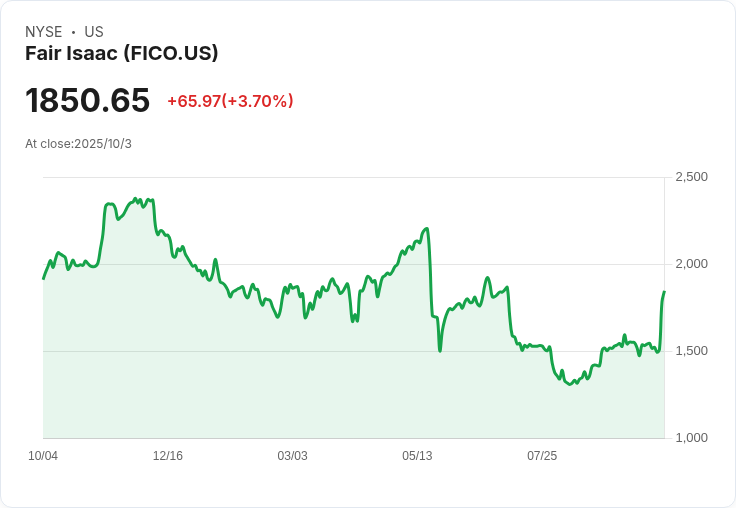Screen dimensions: 736x508
Task: Select the 10/04 date on x-axis
Action: click(x=43, y=456)
